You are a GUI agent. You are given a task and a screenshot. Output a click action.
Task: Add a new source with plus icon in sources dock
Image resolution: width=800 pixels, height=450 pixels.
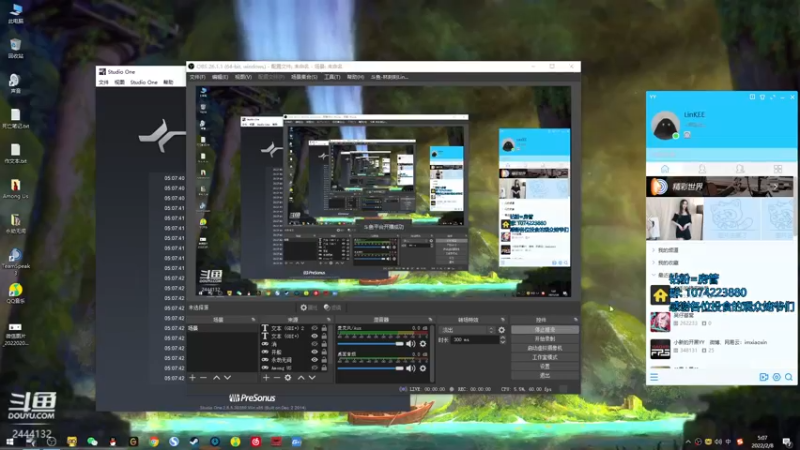pos(266,378)
